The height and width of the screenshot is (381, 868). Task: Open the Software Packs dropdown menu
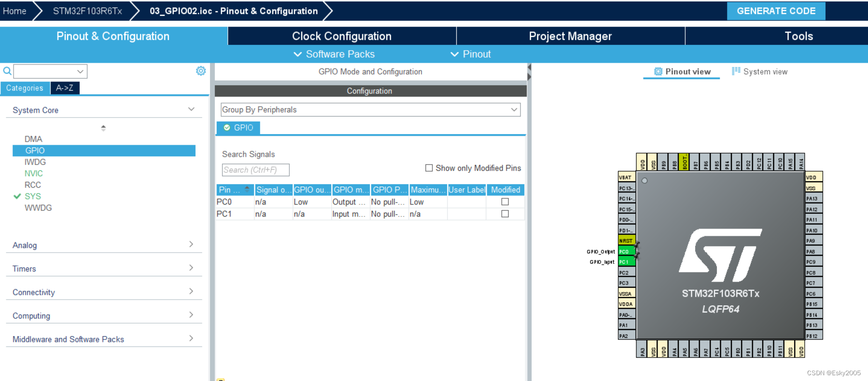coord(334,54)
